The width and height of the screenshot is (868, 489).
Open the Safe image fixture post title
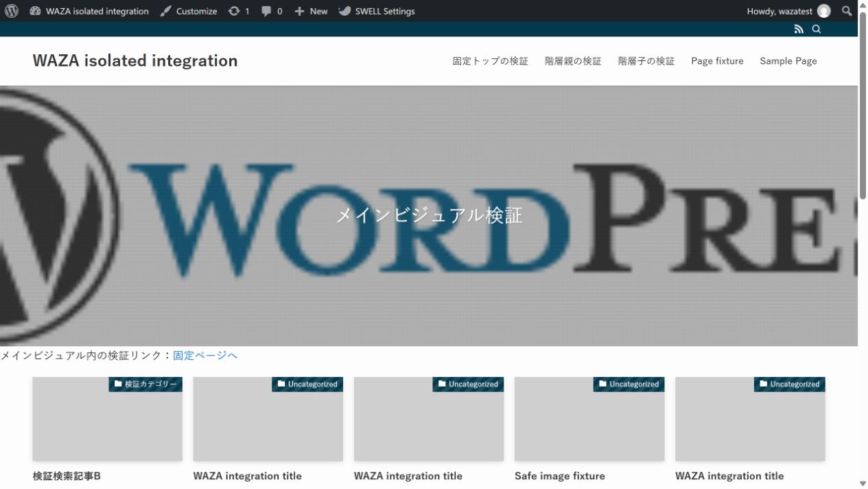click(x=560, y=476)
